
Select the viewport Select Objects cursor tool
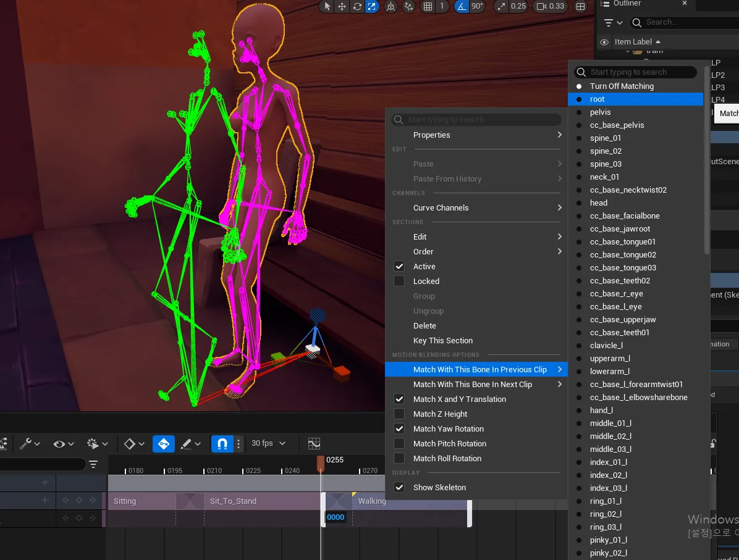coord(327,6)
